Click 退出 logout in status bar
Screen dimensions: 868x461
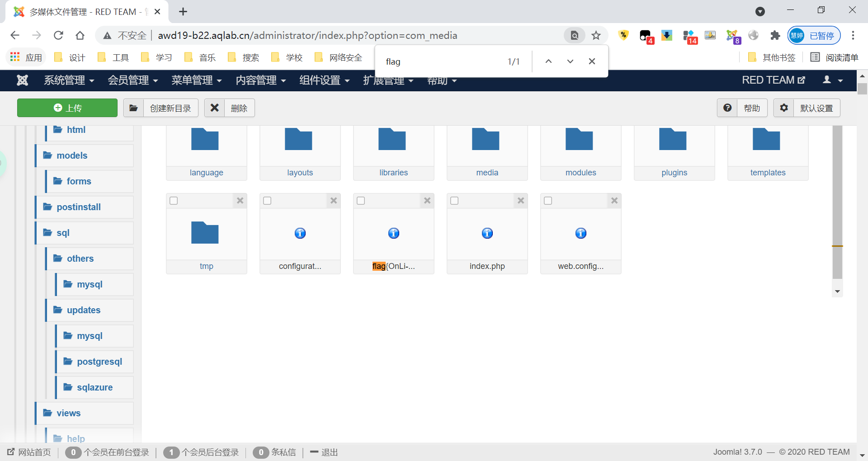[x=324, y=452]
